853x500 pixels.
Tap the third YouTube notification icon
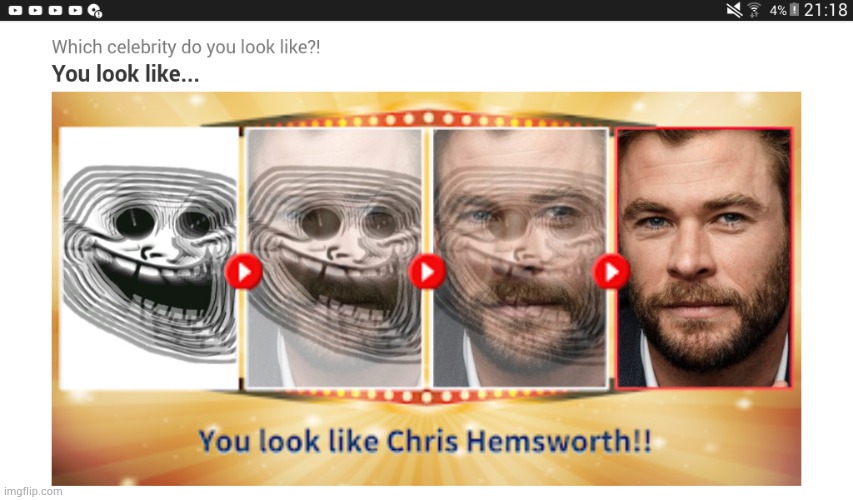[55, 10]
